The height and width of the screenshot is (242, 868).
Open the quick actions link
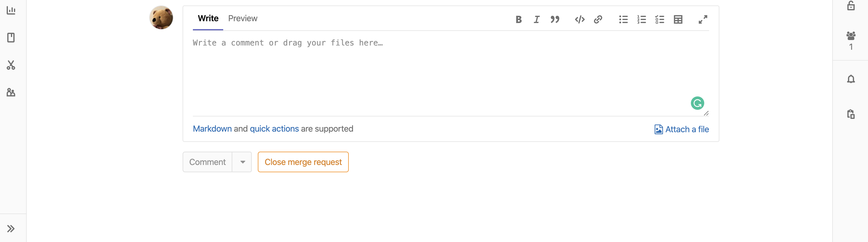[x=274, y=129]
